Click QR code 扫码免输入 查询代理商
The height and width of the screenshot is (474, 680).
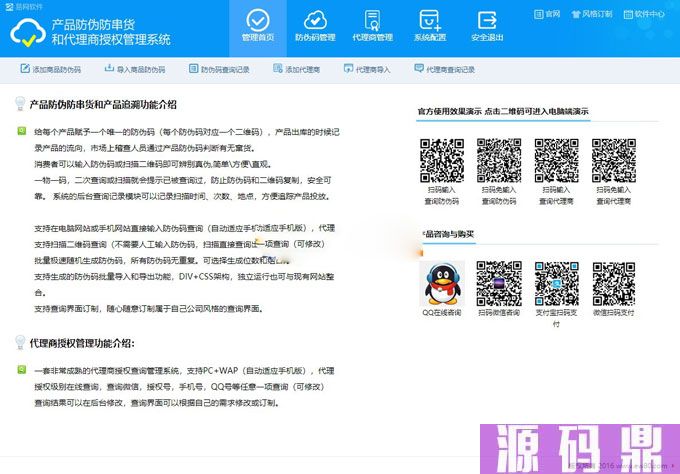pos(614,160)
